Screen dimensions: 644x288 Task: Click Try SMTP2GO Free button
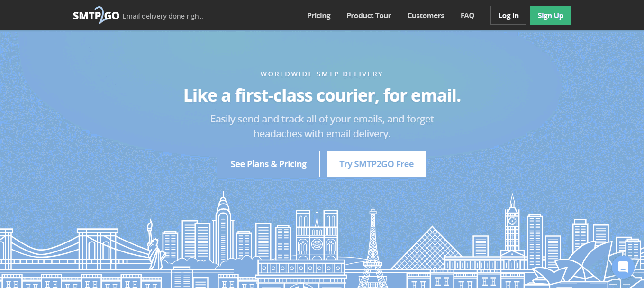(x=376, y=164)
